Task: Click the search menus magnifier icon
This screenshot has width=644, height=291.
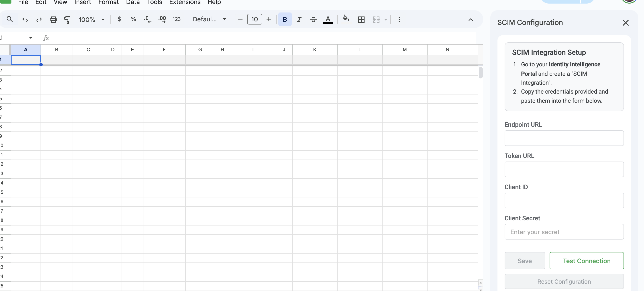Action: tap(10, 19)
